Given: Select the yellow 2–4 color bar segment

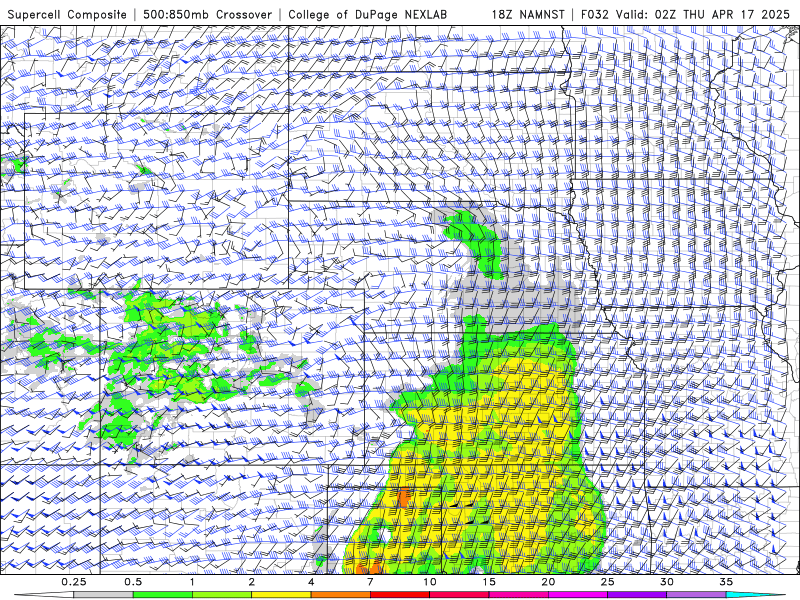Looking at the screenshot, I should tap(281, 595).
